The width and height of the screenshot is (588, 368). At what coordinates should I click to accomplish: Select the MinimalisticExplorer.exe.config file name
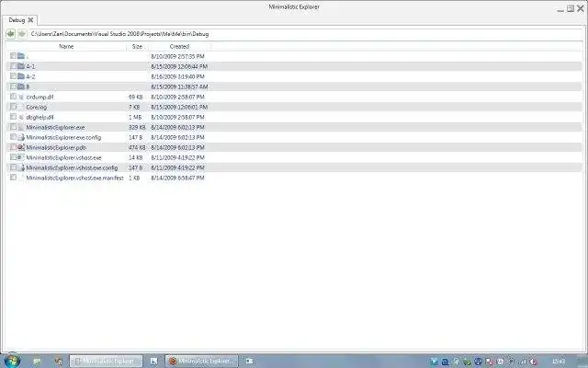(x=63, y=137)
